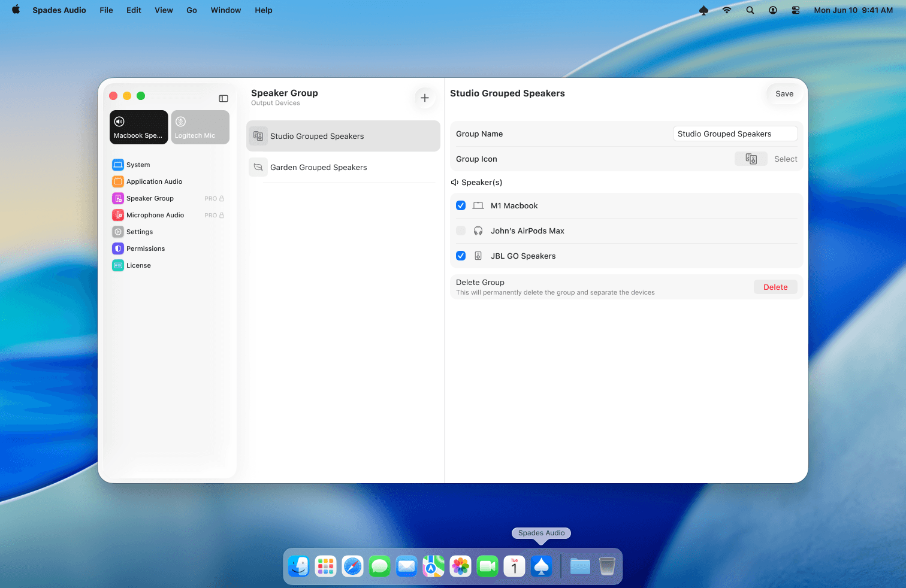Open the Speaker Group section in sidebar
The height and width of the screenshot is (588, 906).
150,198
